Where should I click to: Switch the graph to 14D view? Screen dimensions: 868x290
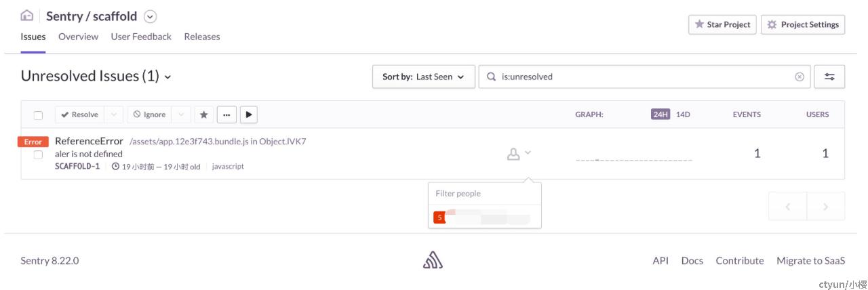[683, 115]
